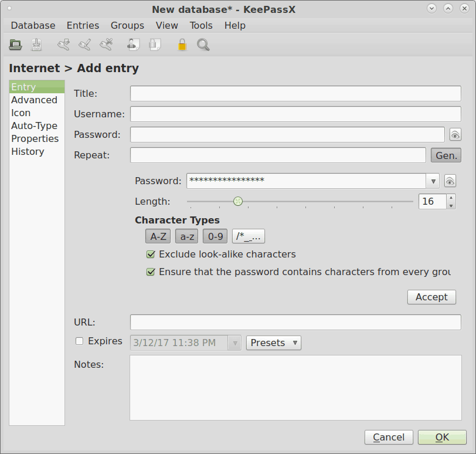This screenshot has height=454, width=476.
Task: Toggle numbers 0-9 character type
Action: pos(215,236)
